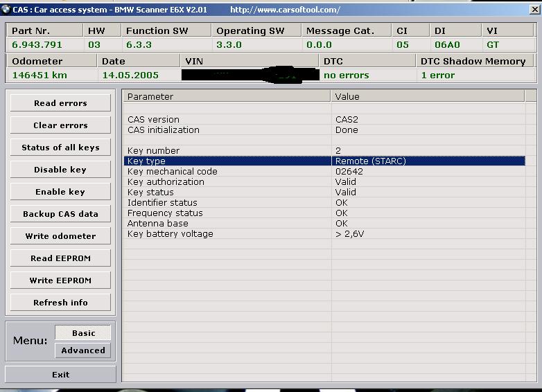Click the Parameter column header

click(x=227, y=96)
